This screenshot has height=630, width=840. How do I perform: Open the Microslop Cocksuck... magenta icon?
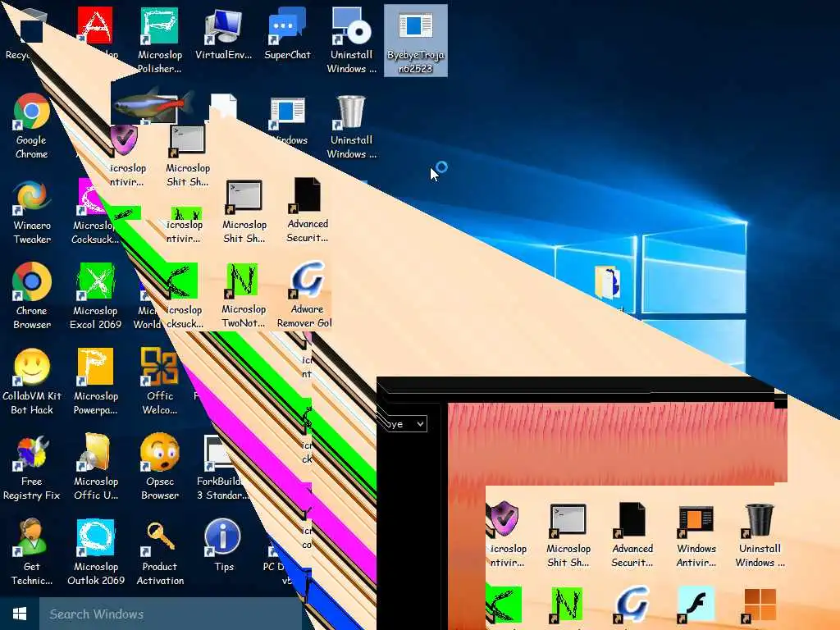tap(94, 212)
